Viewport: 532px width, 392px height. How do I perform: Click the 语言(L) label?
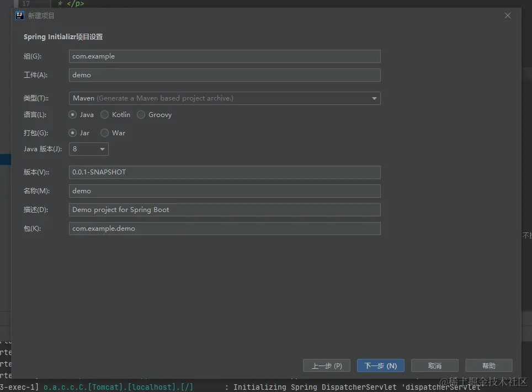click(35, 115)
